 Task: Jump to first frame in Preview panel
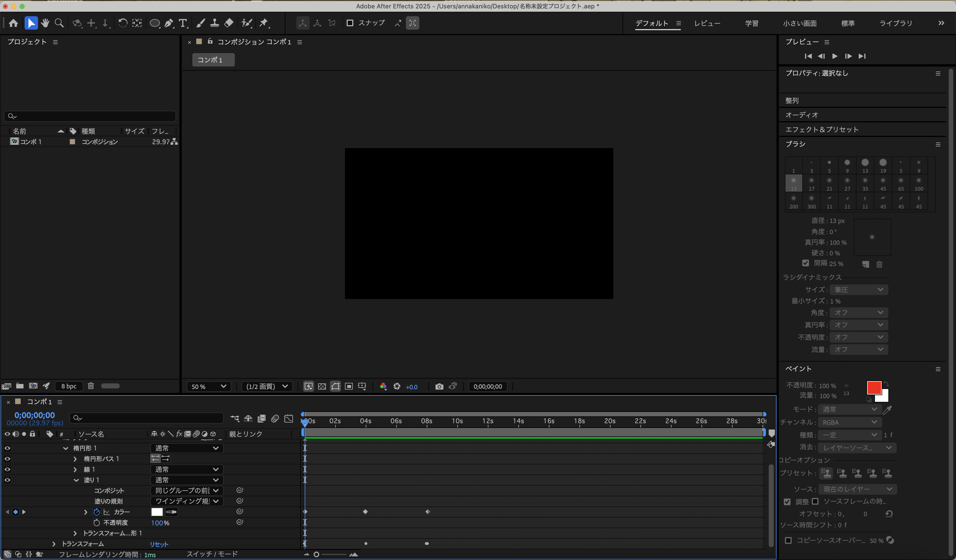(x=808, y=56)
